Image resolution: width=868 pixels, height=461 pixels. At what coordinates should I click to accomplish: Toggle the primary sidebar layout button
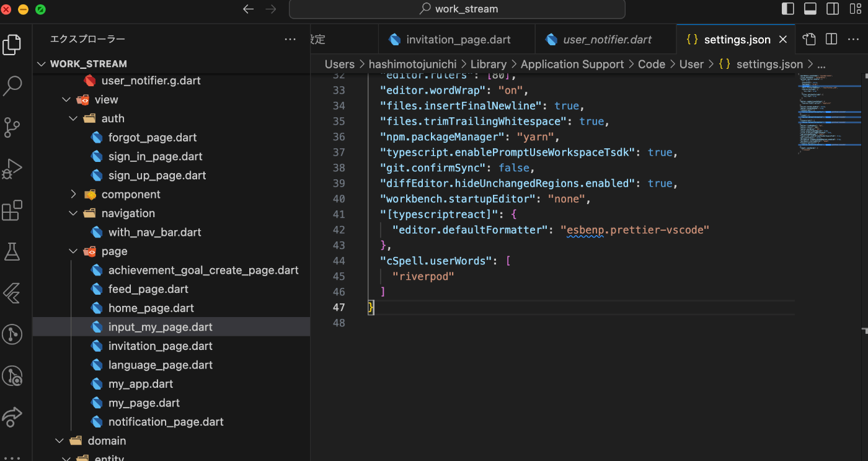(x=788, y=9)
